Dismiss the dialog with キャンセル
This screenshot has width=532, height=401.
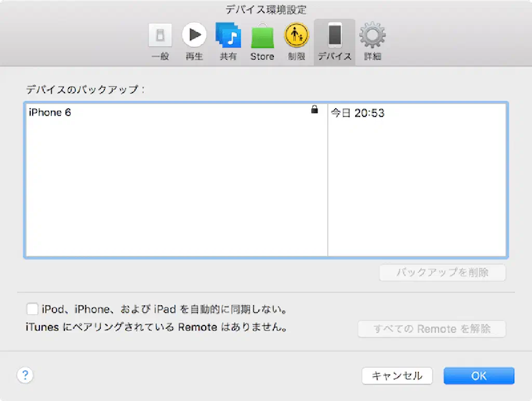click(397, 376)
